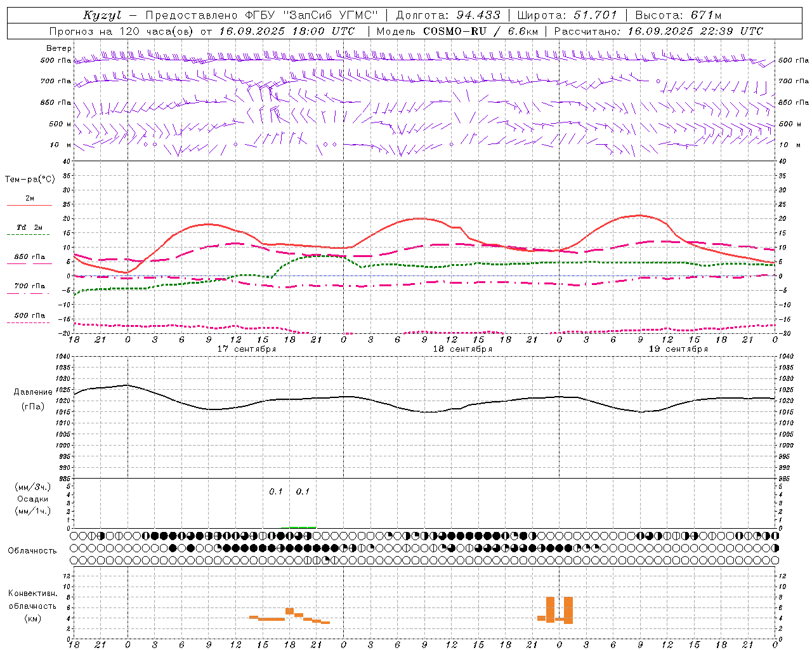812x650 pixels.
Task: Click the "Тем-ра(°C)" temperature label
Action: 30,180
